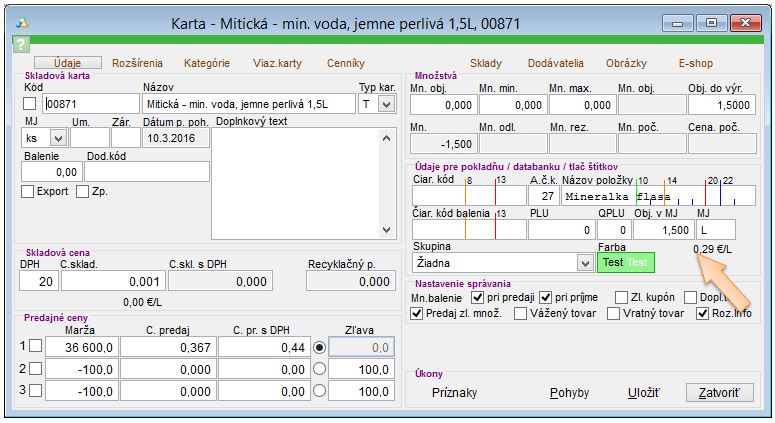Image resolution: width=775 pixels, height=423 pixels.
Task: Select the Údaje tab
Action: point(68,63)
